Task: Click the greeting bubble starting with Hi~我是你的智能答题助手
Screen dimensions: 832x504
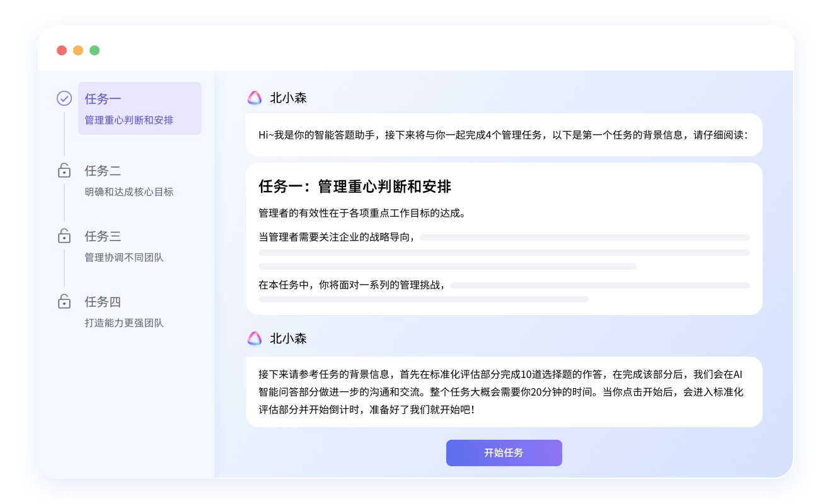Action: click(503, 135)
